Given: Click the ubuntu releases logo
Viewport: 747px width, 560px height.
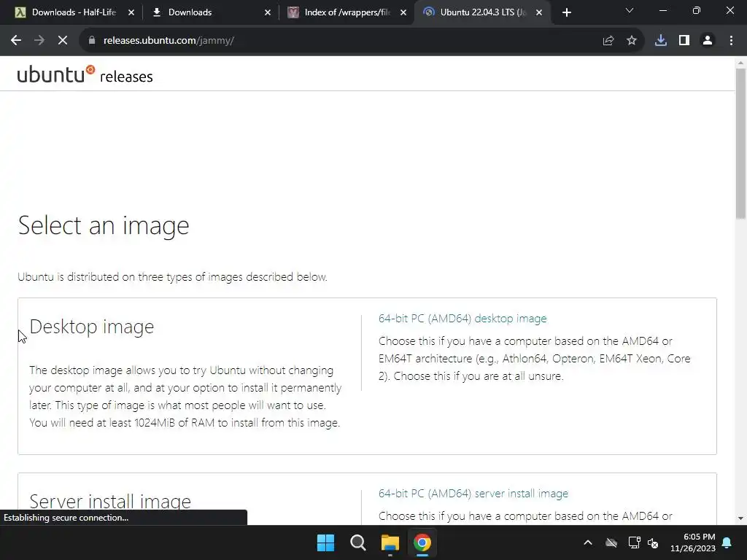Looking at the screenshot, I should 85,74.
